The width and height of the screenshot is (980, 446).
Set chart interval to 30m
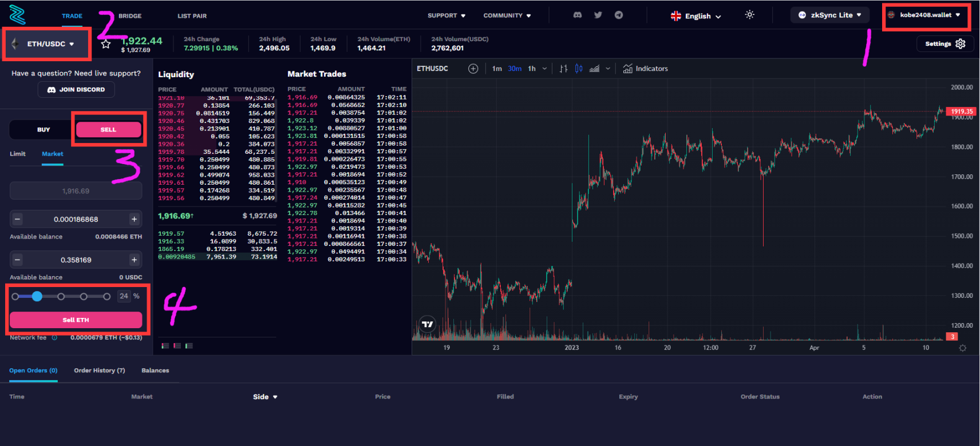tap(515, 69)
